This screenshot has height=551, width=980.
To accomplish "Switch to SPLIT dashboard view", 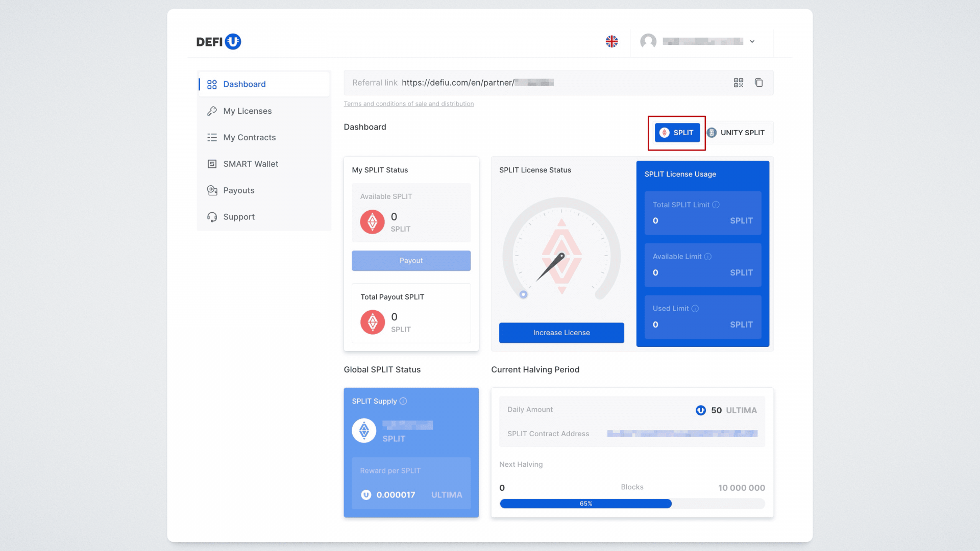I will pyautogui.click(x=677, y=133).
